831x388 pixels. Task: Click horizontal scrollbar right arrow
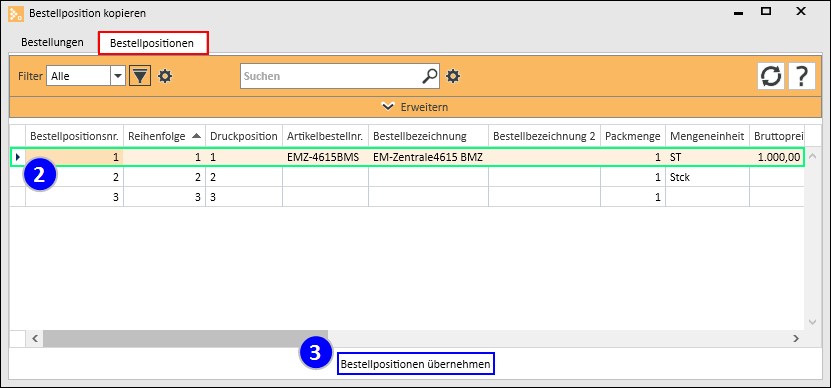[795, 338]
